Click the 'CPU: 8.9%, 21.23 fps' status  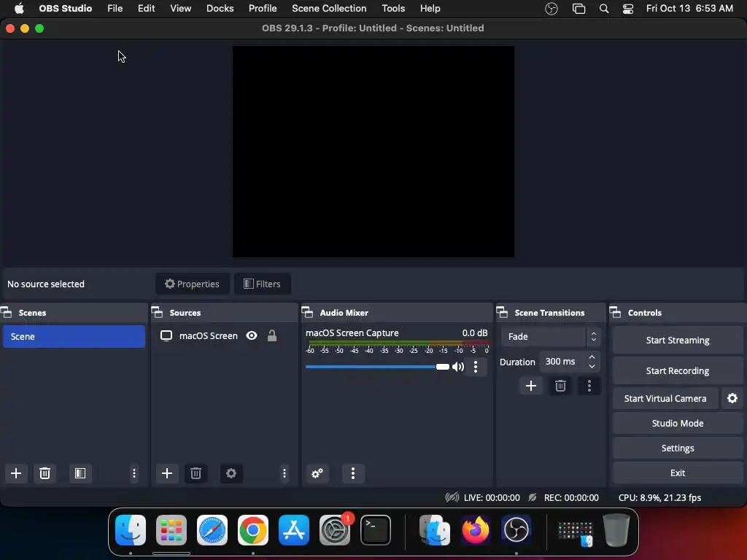click(659, 497)
